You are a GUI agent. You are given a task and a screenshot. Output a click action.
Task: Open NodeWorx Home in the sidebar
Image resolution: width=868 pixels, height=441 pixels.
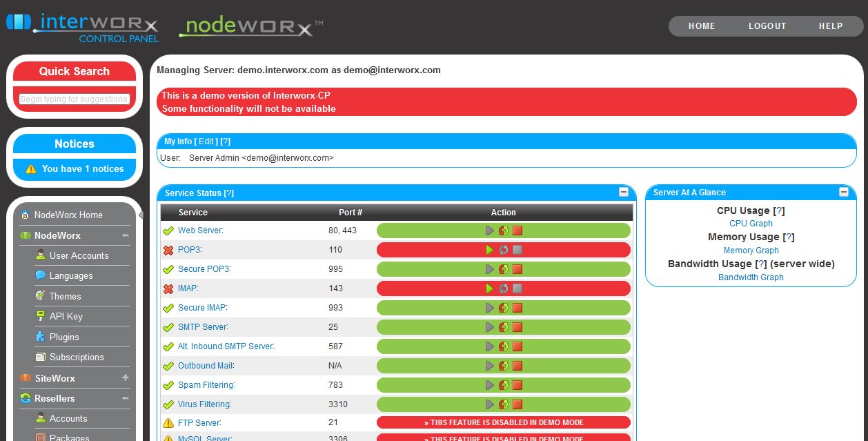pyautogui.click(x=68, y=215)
